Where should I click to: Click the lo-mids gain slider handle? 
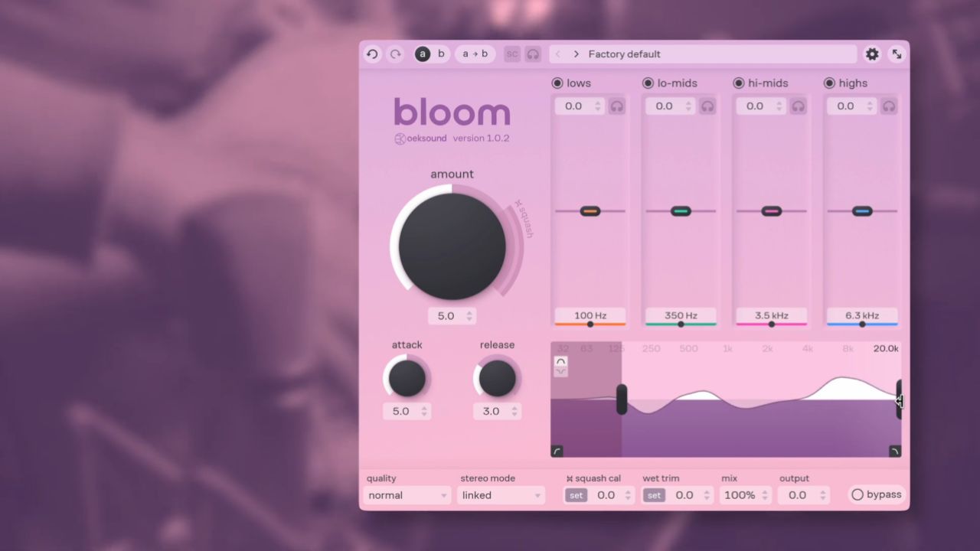(680, 210)
